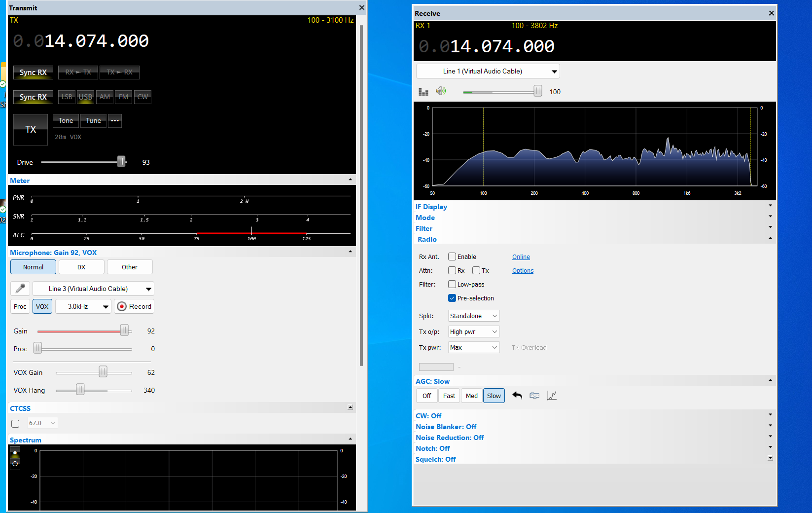
Task: Open the AGC settings icon next to arrow
Action: coord(534,396)
